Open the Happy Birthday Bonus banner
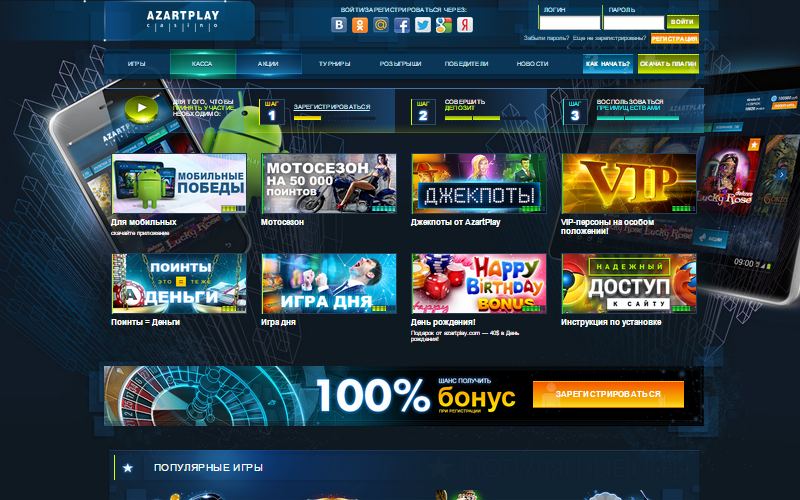800x500 pixels. pos(479,284)
